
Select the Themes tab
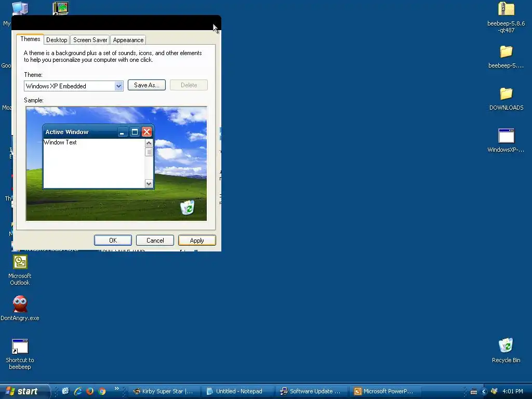click(x=30, y=39)
